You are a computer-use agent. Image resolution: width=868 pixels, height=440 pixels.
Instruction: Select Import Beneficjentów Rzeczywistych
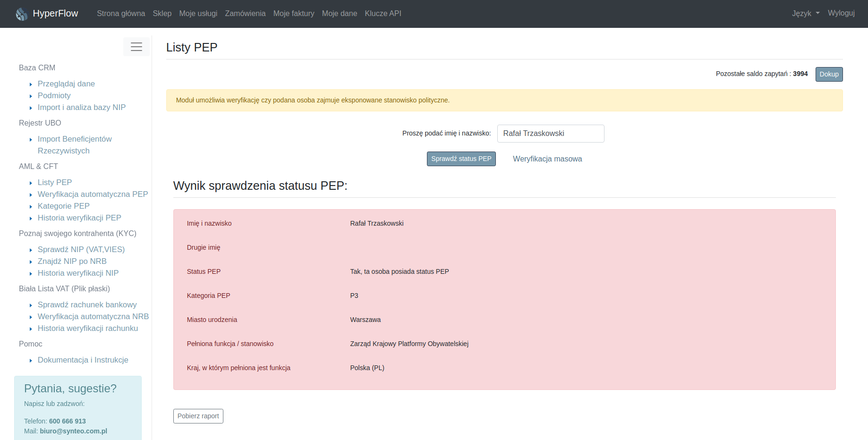(75, 139)
